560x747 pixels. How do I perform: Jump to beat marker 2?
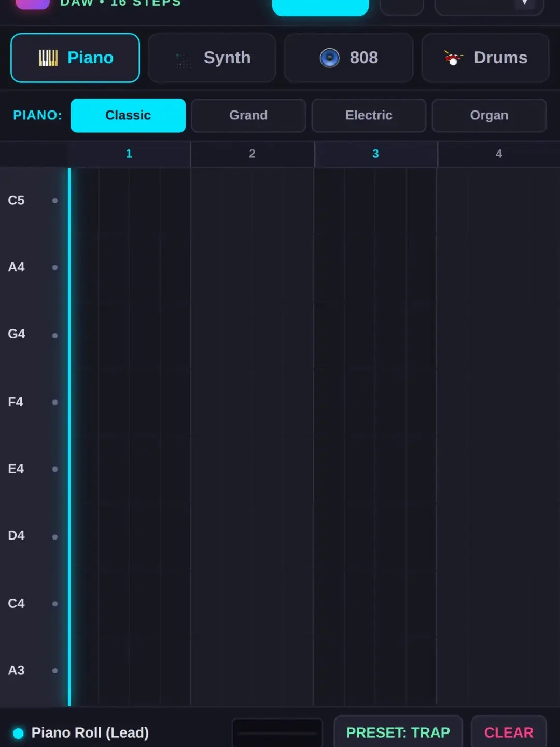click(x=253, y=154)
